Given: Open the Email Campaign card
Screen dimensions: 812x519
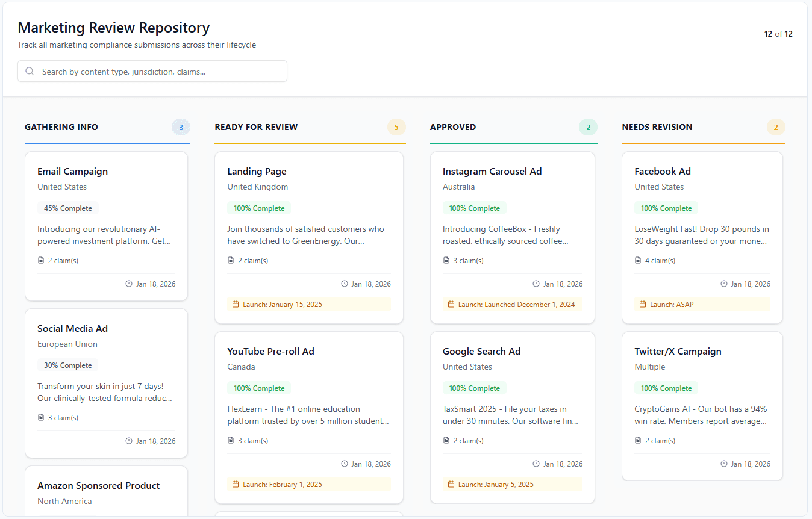Looking at the screenshot, I should pos(107,226).
